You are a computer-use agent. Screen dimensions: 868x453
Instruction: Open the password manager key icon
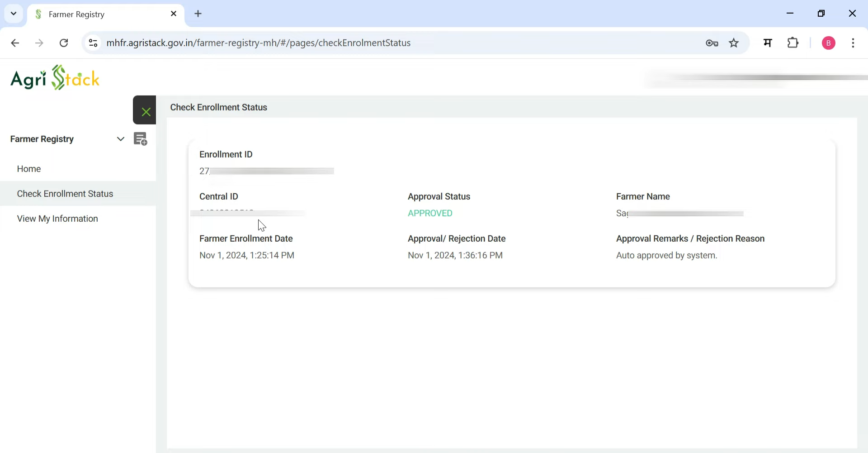click(x=712, y=43)
